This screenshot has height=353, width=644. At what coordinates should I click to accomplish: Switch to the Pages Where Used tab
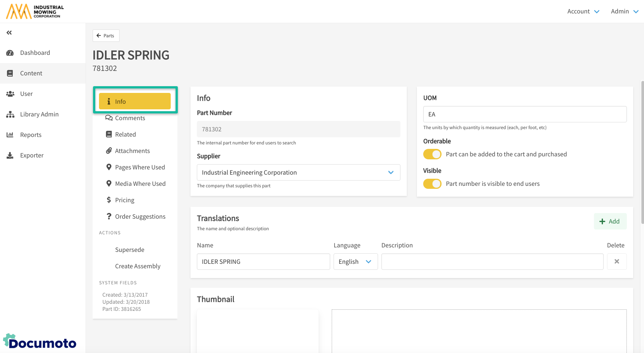tap(140, 167)
